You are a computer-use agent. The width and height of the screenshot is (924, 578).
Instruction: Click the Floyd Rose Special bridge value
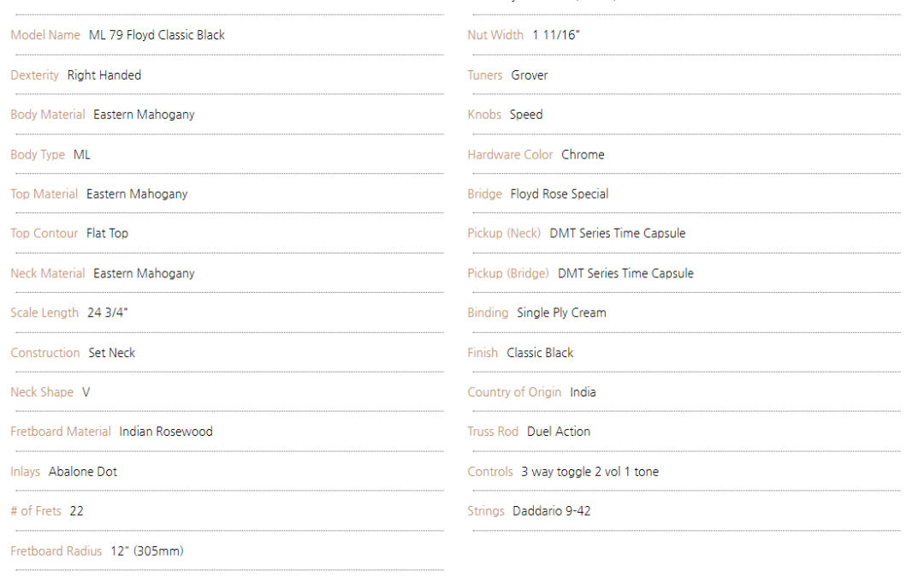560,194
